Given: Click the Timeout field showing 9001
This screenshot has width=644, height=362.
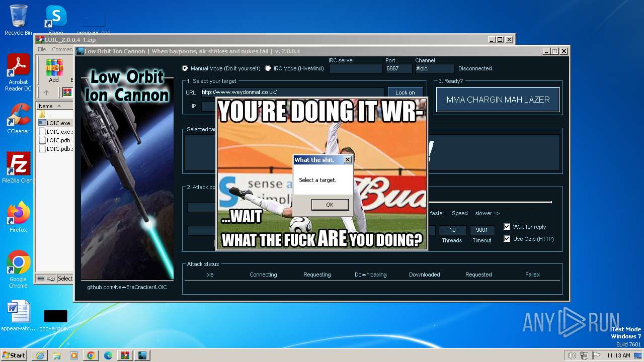Looking at the screenshot, I should [482, 230].
